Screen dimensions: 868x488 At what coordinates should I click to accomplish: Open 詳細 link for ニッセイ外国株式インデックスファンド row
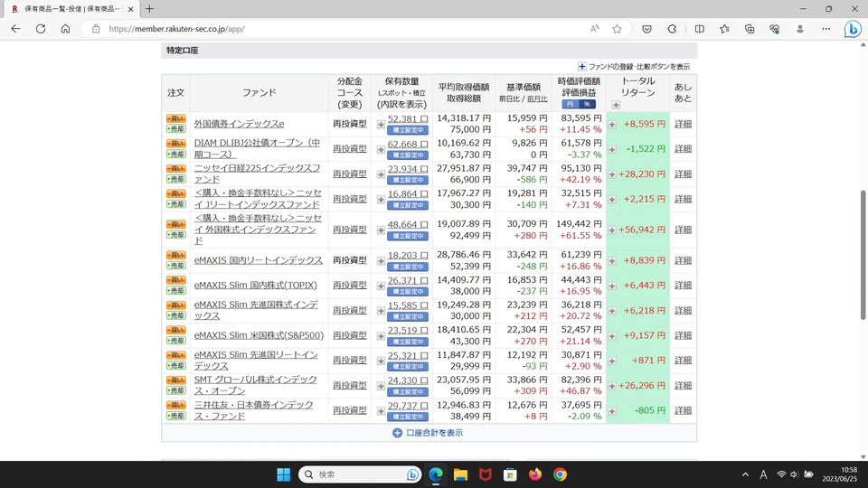(x=684, y=230)
